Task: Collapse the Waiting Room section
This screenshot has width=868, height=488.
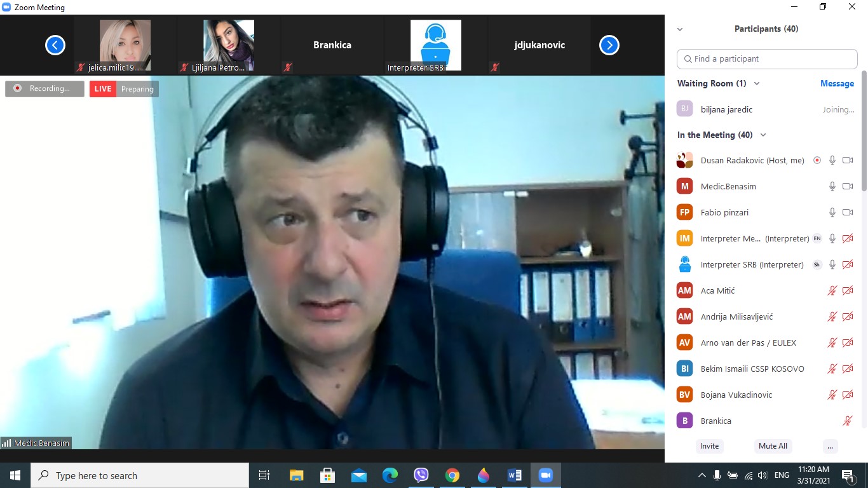Action: [756, 83]
